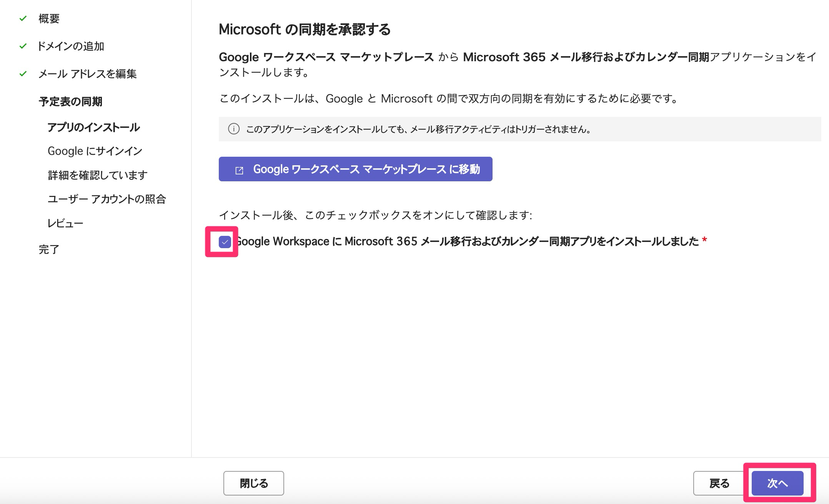829x504 pixels.
Task: Uncheck the app installed confirmation checkbox
Action: (x=225, y=242)
